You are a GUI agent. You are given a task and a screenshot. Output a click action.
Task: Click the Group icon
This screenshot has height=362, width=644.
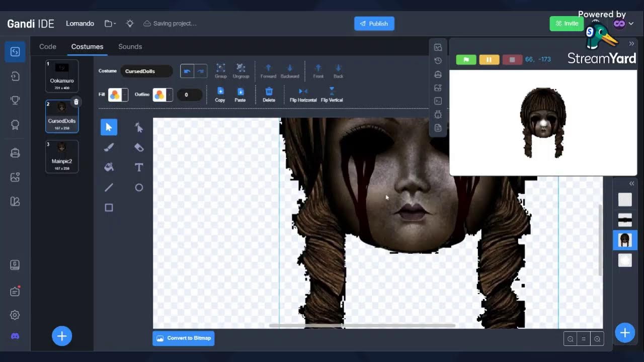220,67
